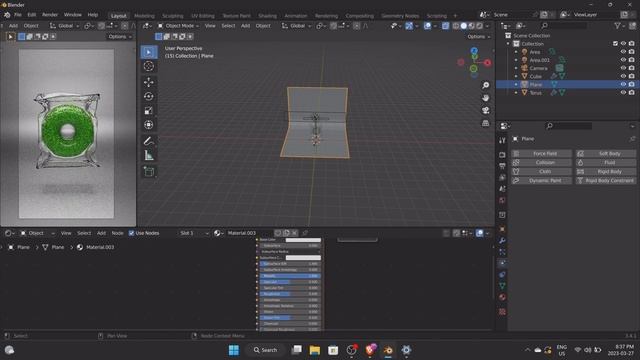Toggle the Use Nodes checkbox
Screen dimensions: 640x360
pyautogui.click(x=131, y=233)
